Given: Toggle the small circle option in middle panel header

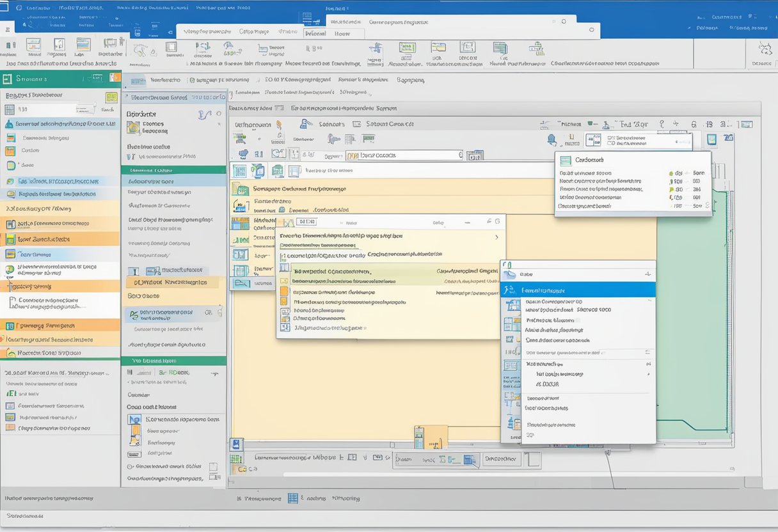Looking at the screenshot, I should (219, 114).
